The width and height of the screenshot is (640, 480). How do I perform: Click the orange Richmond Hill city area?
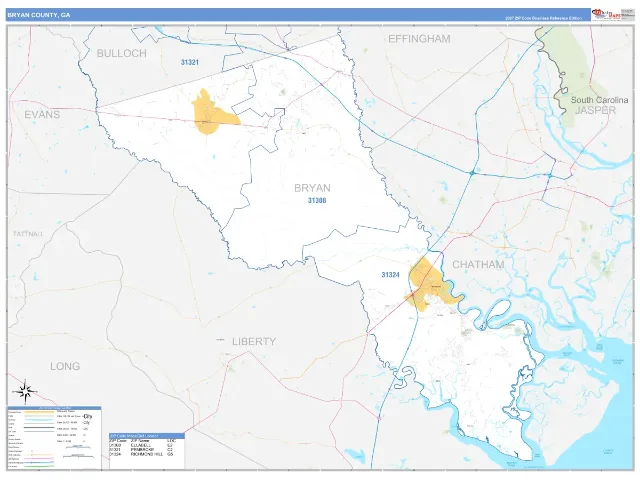coord(429,286)
